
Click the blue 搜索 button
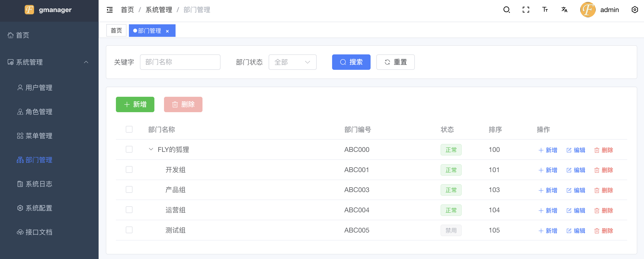coord(351,62)
